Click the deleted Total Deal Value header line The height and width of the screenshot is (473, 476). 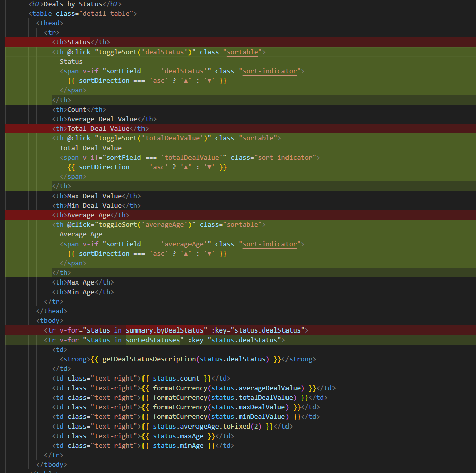(x=101, y=128)
